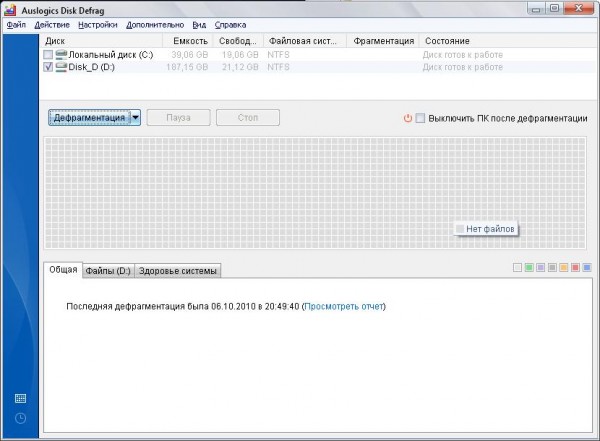600x441 pixels.
Task: Open the disk map view icon in sidebar
Action: [20, 399]
